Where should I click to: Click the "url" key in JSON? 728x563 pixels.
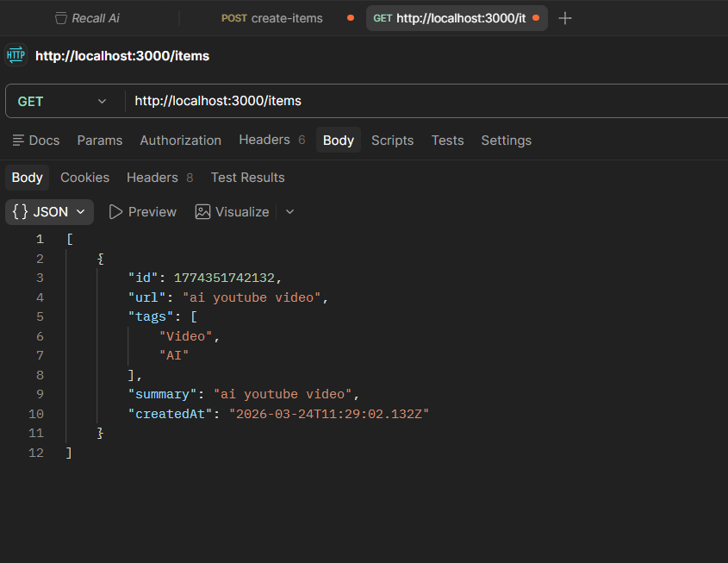[x=146, y=297]
